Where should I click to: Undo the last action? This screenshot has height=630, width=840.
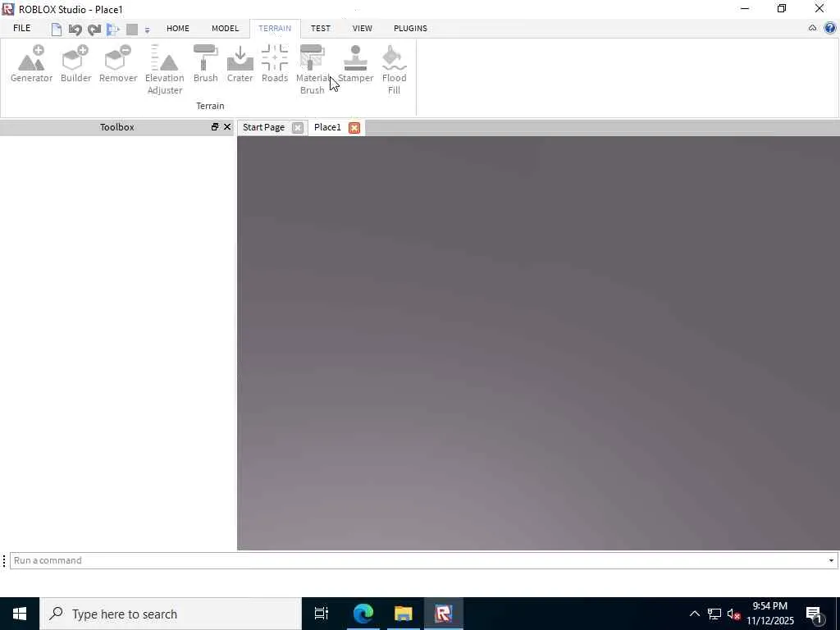pyautogui.click(x=75, y=30)
